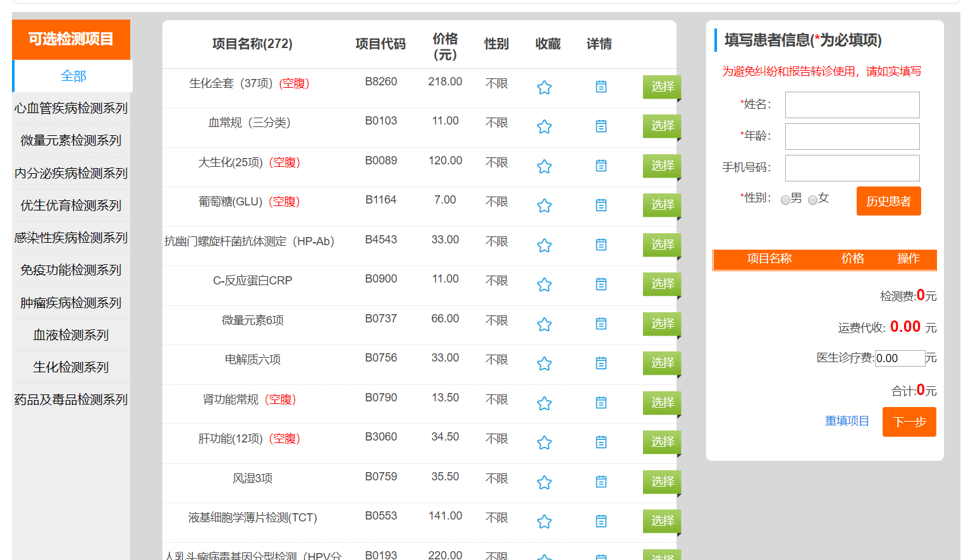Open 微量元素检测系列 category
This screenshot has width=973, height=560.
point(71,141)
